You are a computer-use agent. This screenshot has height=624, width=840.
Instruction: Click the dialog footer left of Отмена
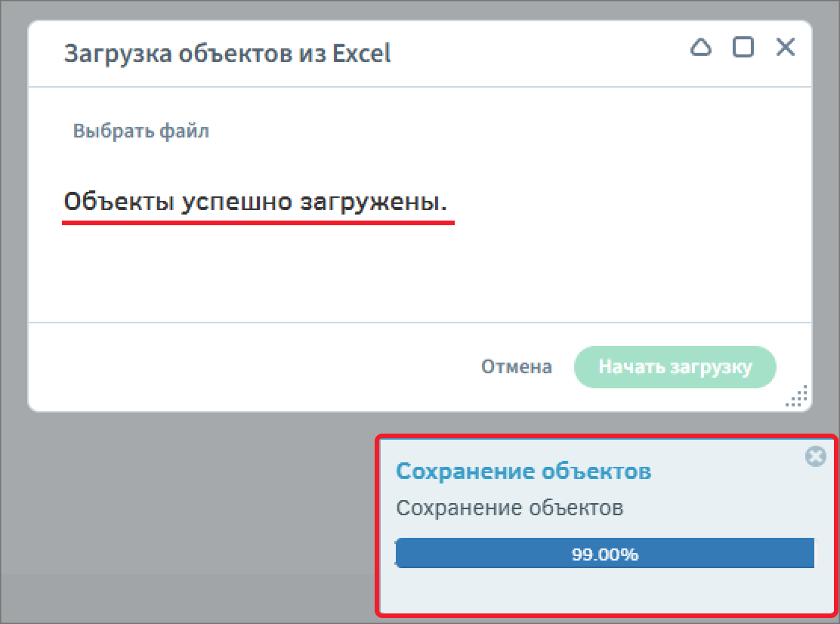coord(249,367)
